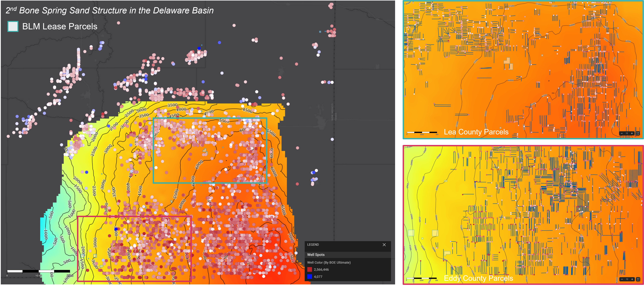Viewport: 644px width, 287px height.
Task: Click the BLM Lease Parcels legend box
Action: coord(13,27)
